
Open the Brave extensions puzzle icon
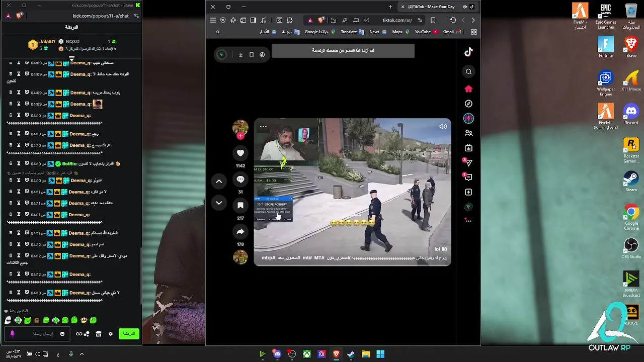pos(289,20)
